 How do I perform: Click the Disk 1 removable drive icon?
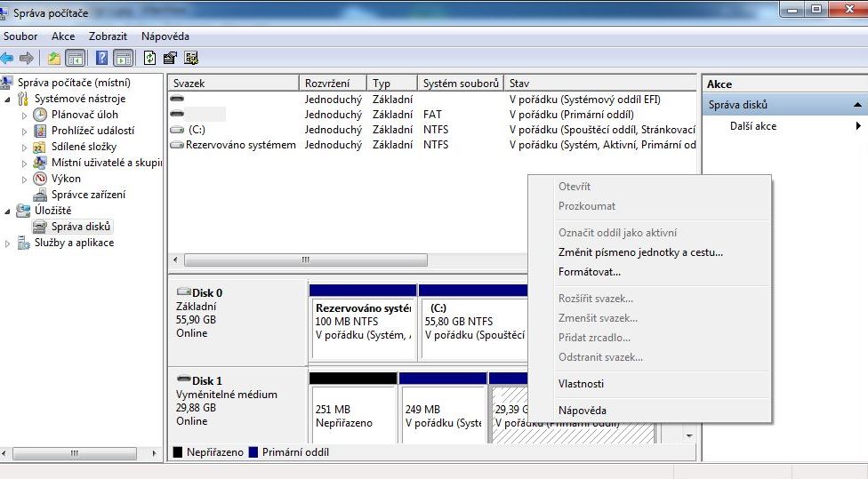coord(183,379)
